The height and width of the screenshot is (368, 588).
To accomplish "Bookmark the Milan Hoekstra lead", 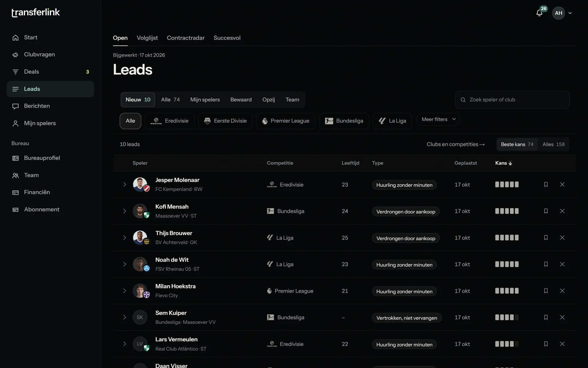I will pos(546,291).
